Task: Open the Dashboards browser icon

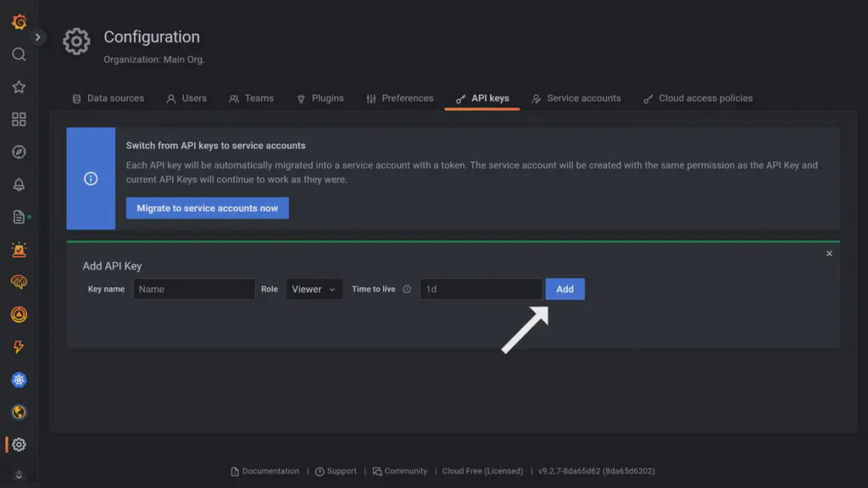Action: 19,119
